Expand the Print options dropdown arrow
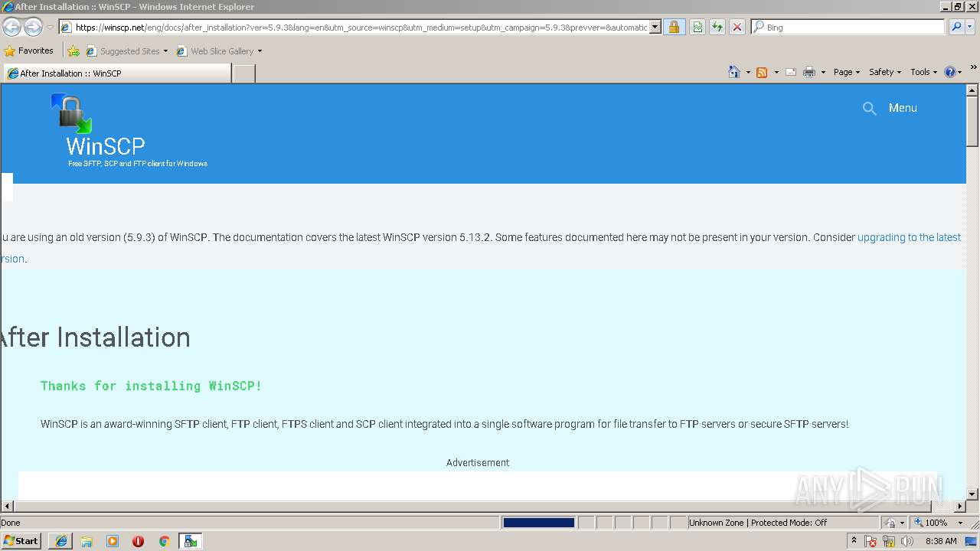 (823, 72)
